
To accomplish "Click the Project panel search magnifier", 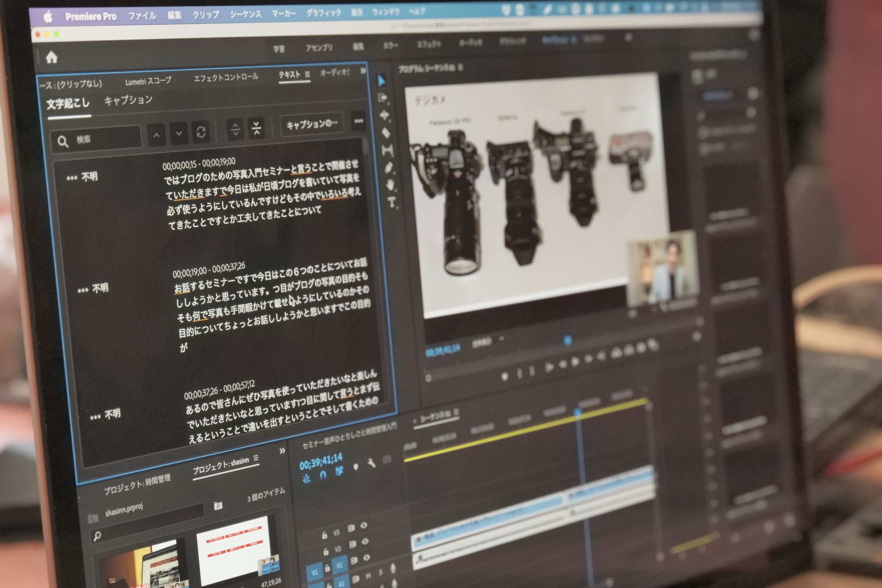I will tap(97, 536).
